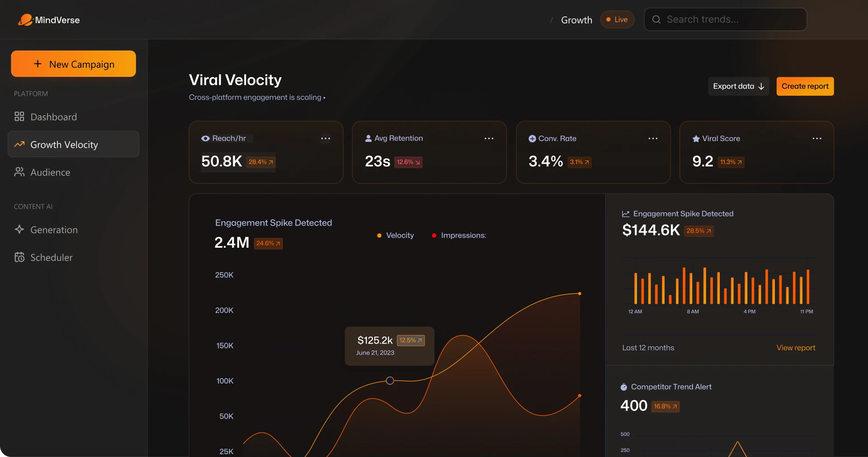Click the person icon beside Avg Retention

click(368, 139)
